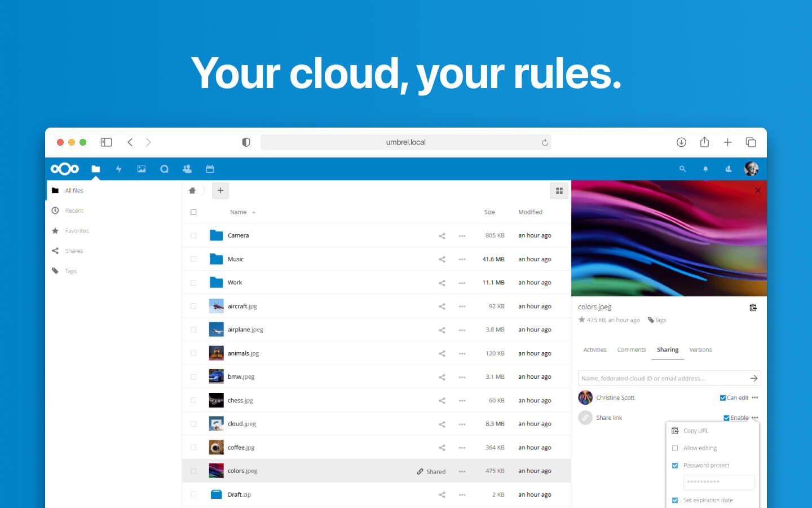Open the Activity app from the top bar
The height and width of the screenshot is (508, 812).
(118, 169)
